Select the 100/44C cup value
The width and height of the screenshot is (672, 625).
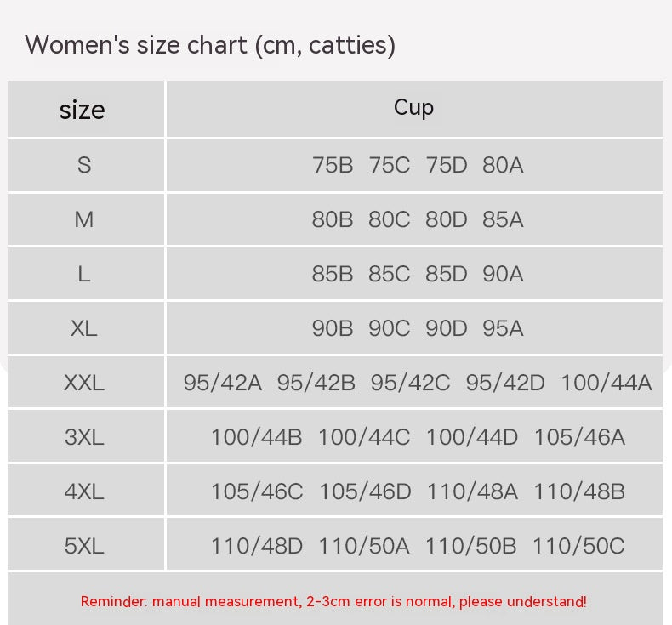[x=363, y=437]
